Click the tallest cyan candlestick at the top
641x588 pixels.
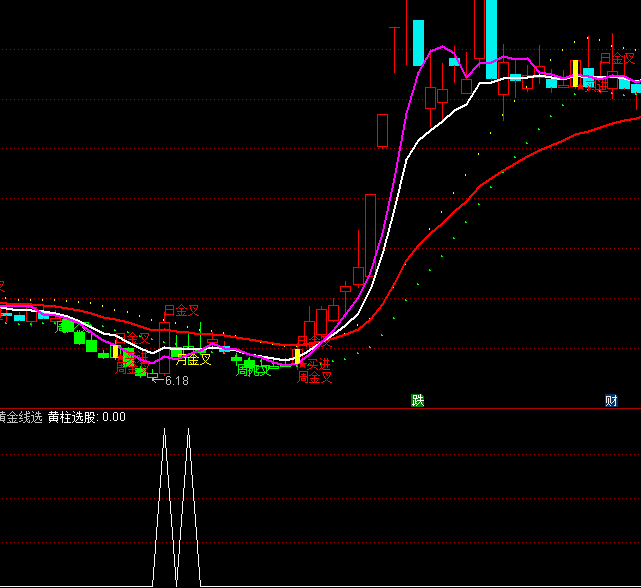point(490,38)
